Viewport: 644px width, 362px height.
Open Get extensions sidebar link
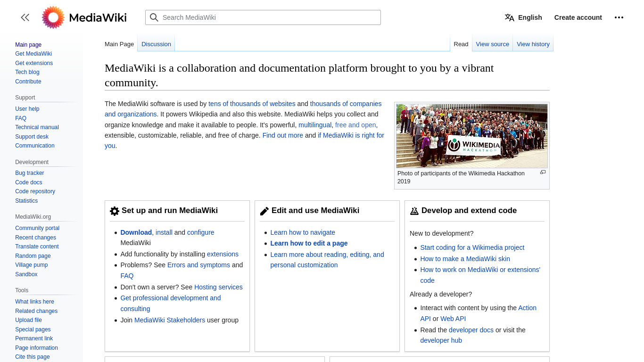34,63
